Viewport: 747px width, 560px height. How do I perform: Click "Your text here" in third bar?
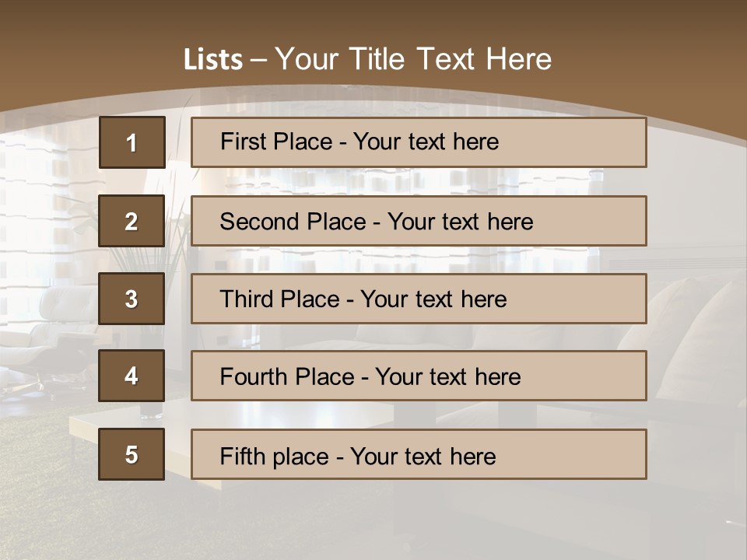pyautogui.click(x=433, y=299)
